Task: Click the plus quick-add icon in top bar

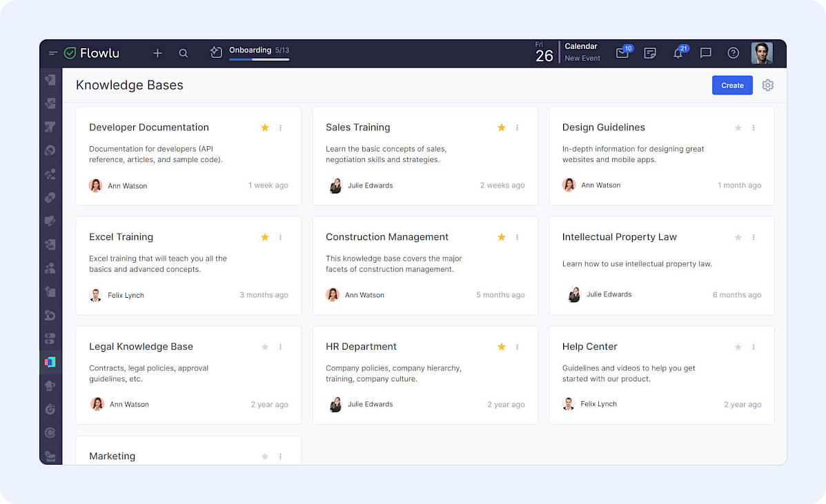Action: tap(157, 53)
